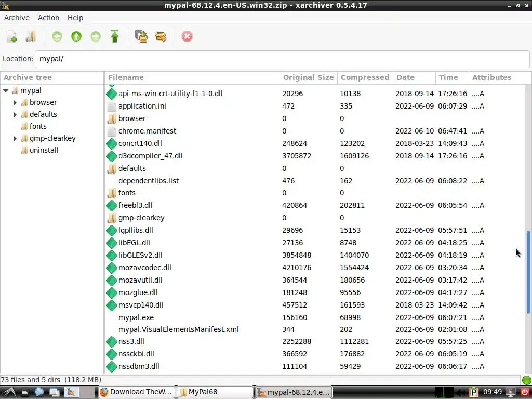This screenshot has height=399, width=532.
Task: Switch to mypal-68.12.4.e... taskbar window
Action: click(294, 392)
